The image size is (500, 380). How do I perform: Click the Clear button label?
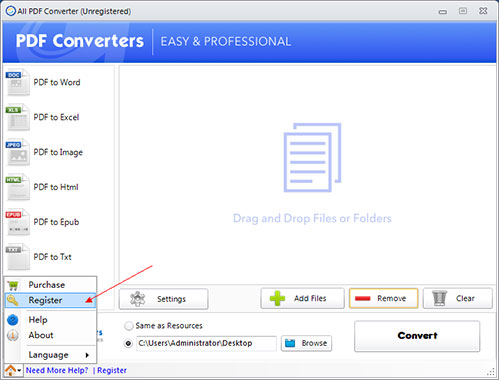[x=465, y=298]
